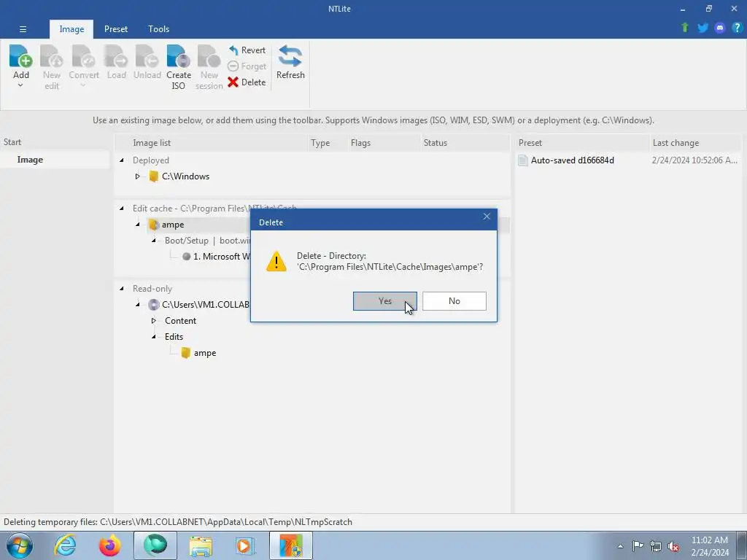The image size is (747, 560).
Task: Click the Action Center flag tray icon
Action: [638, 546]
